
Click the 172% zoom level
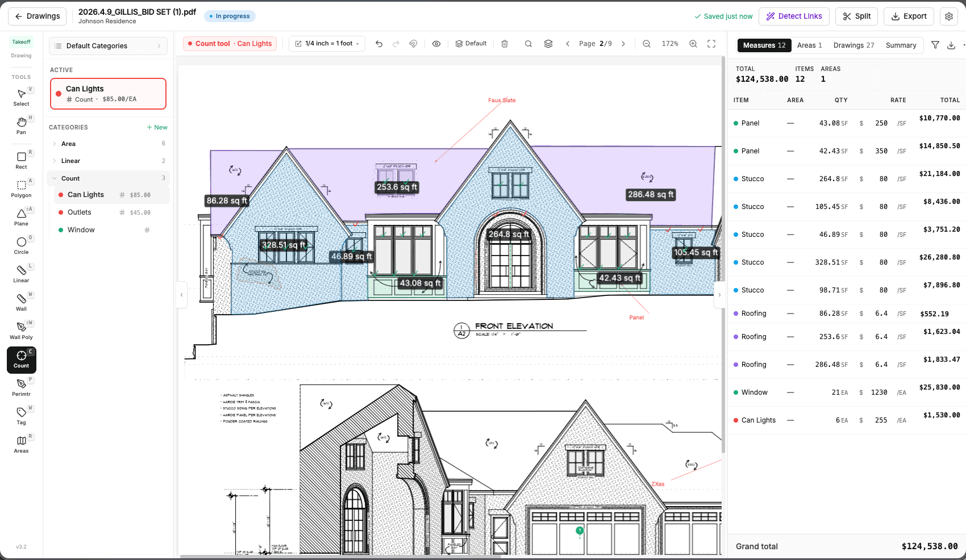click(x=670, y=44)
